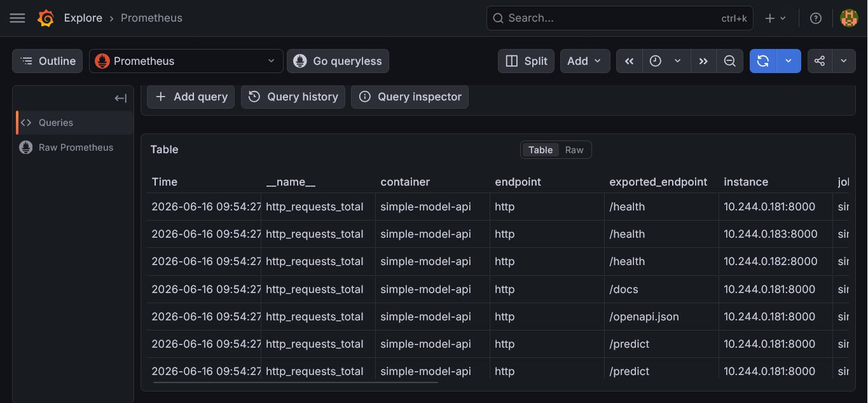Click the Table panel title
Screen dimensions: 868x403
[x=164, y=149]
